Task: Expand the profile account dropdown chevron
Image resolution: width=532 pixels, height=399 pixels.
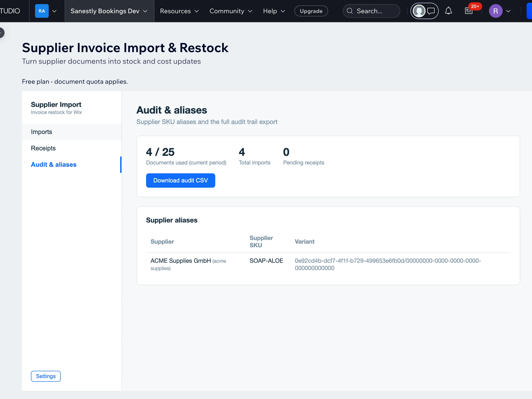Action: click(x=508, y=11)
